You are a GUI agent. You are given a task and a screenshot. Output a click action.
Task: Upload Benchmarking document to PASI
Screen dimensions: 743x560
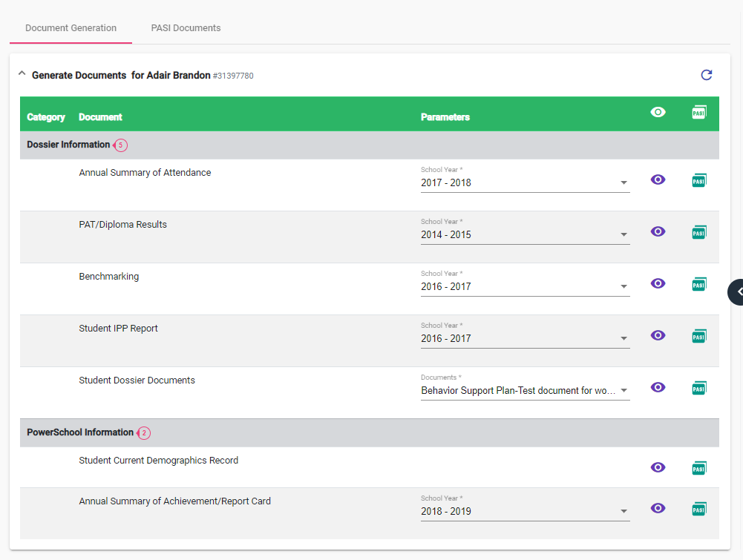tap(698, 284)
